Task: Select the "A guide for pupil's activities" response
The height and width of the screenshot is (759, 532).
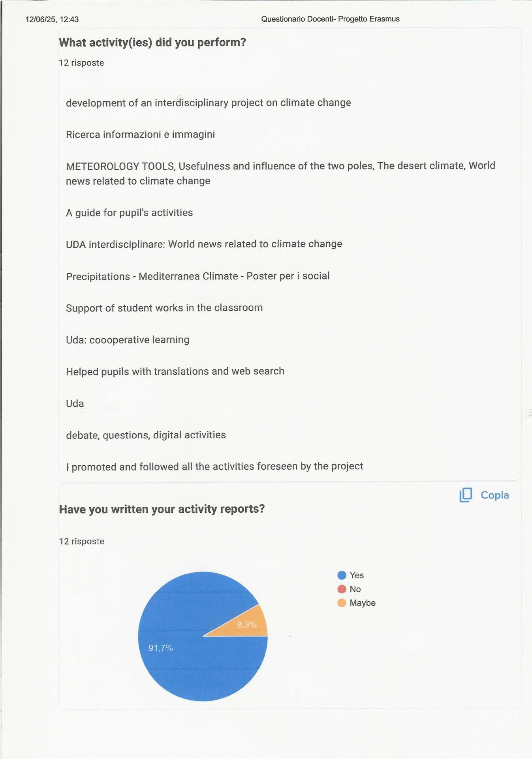Action: click(x=129, y=213)
